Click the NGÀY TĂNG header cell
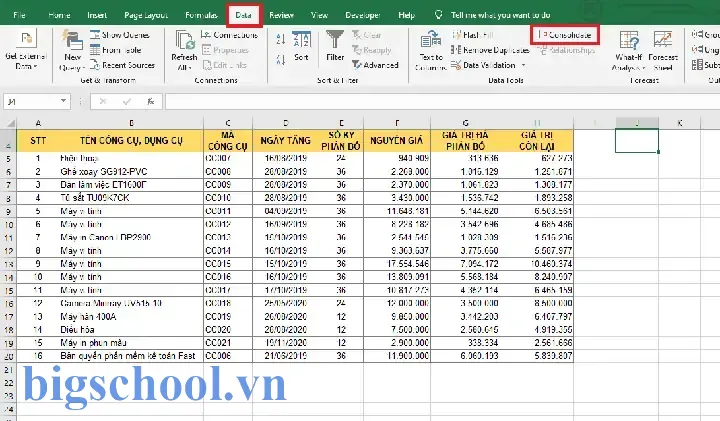Screen dimensions: 720x421 285,140
